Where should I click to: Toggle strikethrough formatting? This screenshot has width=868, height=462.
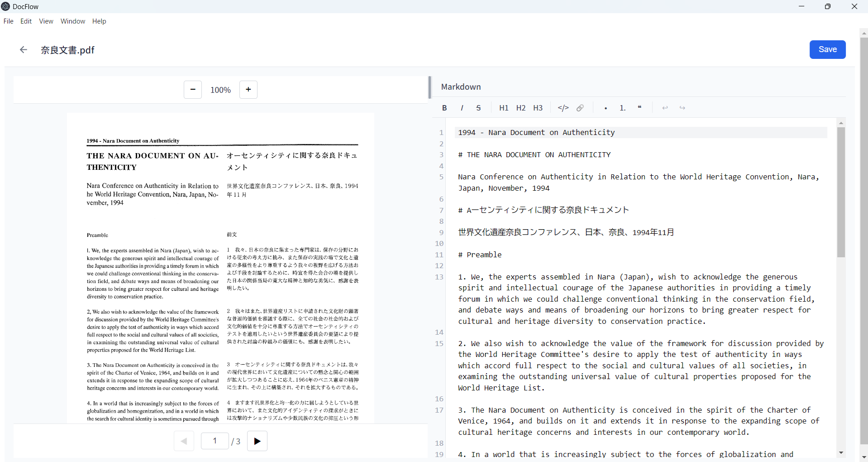click(x=478, y=108)
